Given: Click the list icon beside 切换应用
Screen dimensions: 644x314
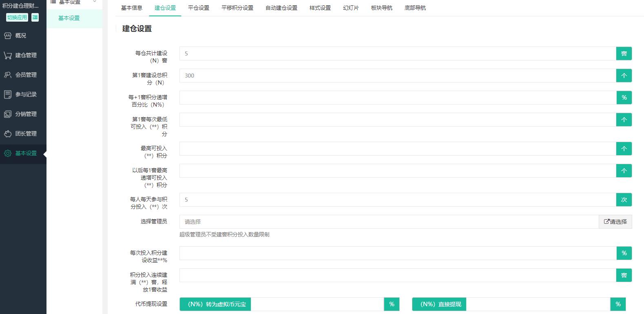Looking at the screenshot, I should pyautogui.click(x=35, y=17).
